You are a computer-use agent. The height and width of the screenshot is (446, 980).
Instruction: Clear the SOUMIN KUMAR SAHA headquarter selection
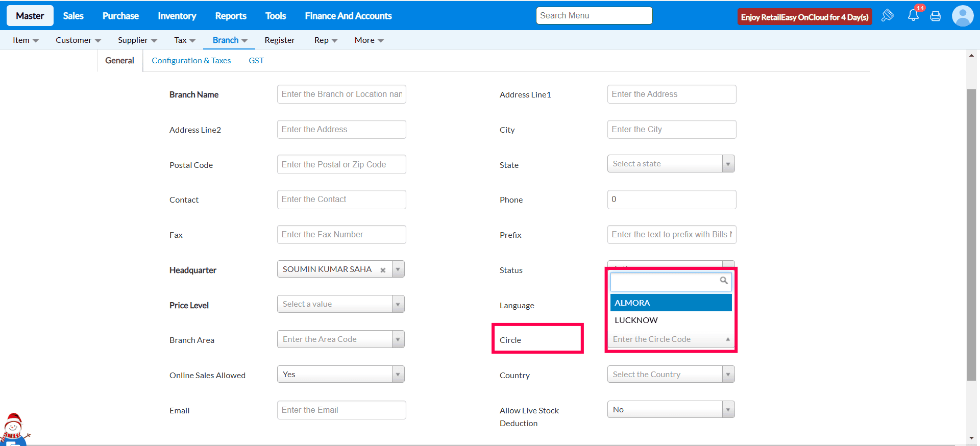point(383,270)
